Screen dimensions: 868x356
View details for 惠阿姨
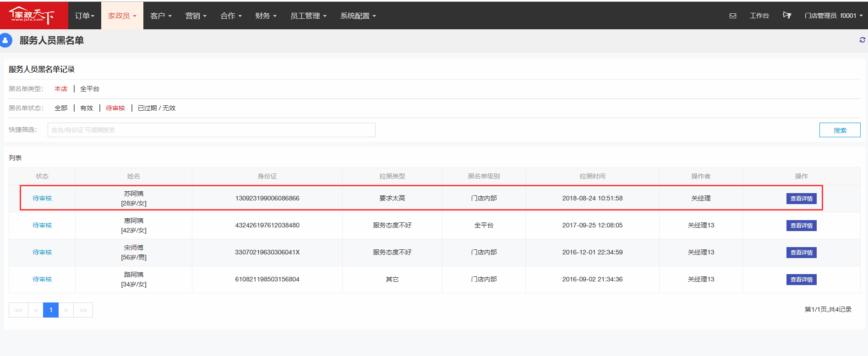click(x=802, y=226)
